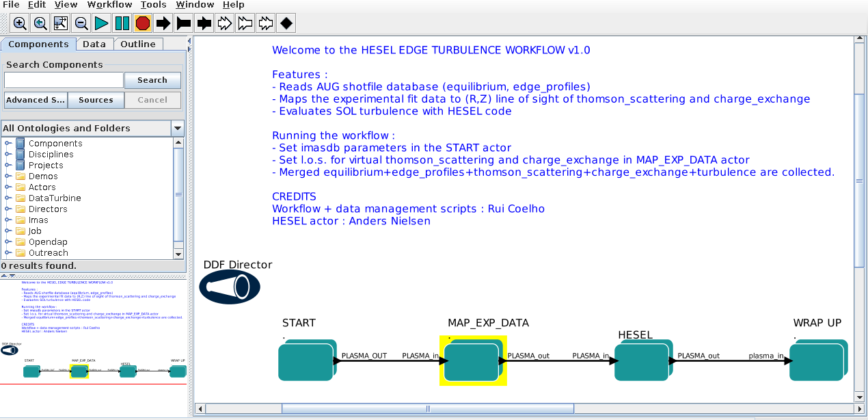Viewport: 868px width, 420px height.
Task: Add a relation with the black diamond icon
Action: pos(286,23)
